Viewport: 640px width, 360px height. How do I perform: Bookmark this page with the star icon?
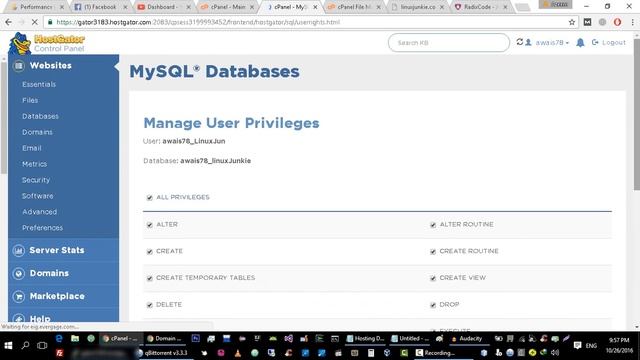572,22
